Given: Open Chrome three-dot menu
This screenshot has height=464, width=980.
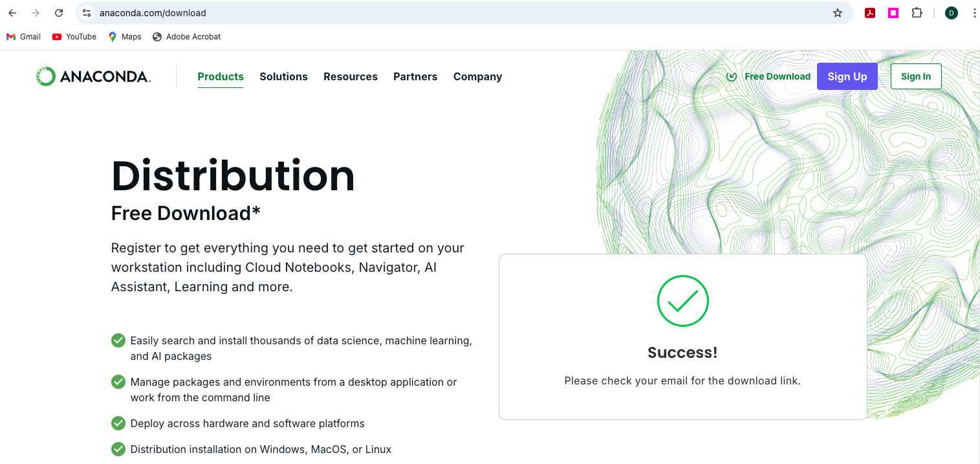Looking at the screenshot, I should click(974, 13).
